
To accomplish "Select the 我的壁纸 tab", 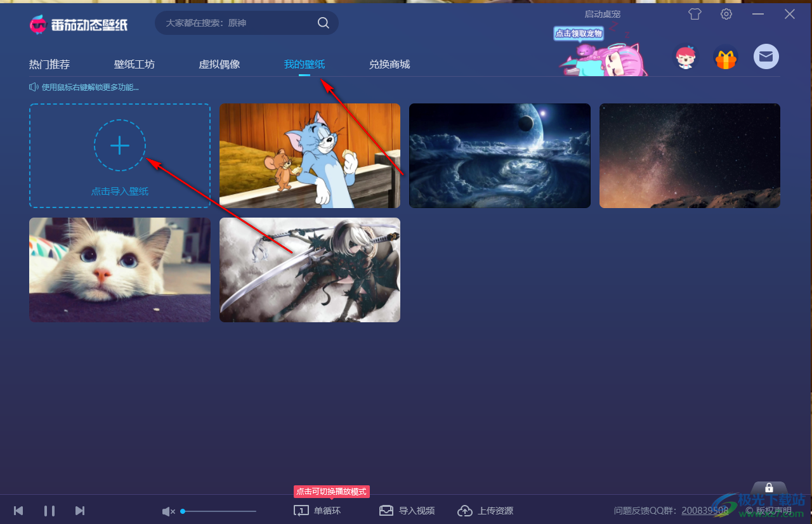I will 304,64.
